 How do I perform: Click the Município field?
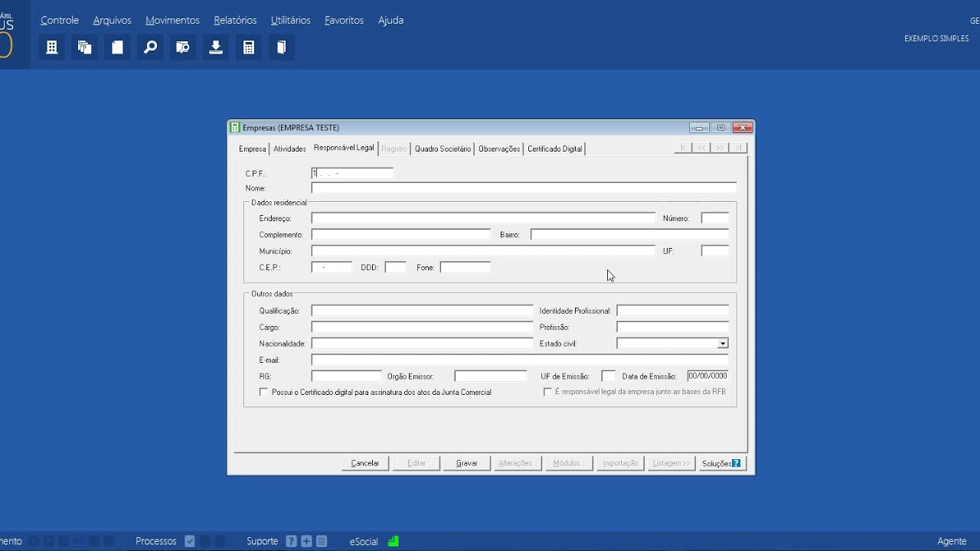(x=483, y=251)
